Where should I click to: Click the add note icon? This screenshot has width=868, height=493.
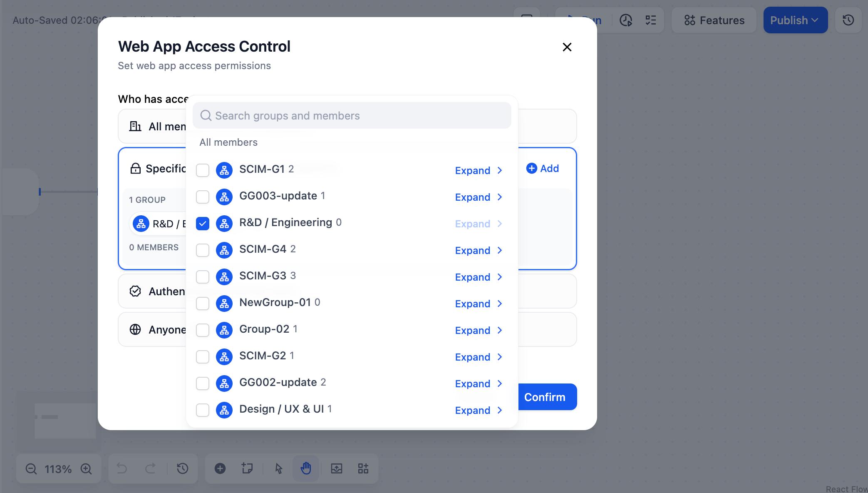[247, 468]
